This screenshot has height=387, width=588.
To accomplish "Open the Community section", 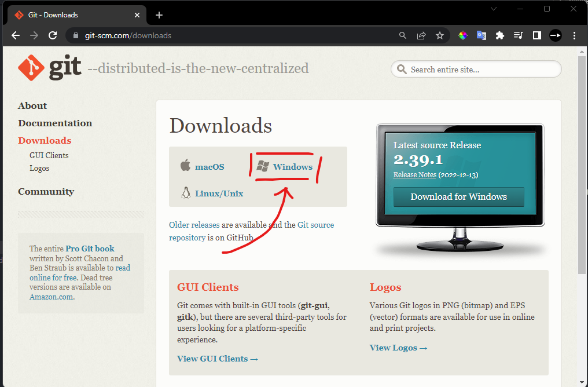I will coord(46,191).
